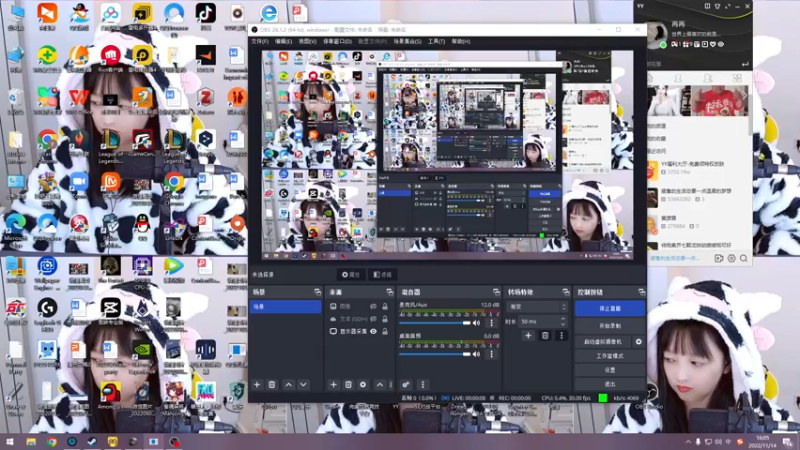Image resolution: width=800 pixels, height=450 pixels.
Task: Toggle the lock on the 显示器采集 source
Action: pyautogui.click(x=385, y=332)
